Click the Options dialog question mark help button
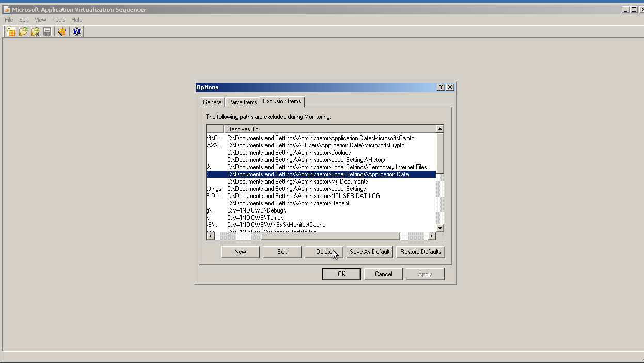The width and height of the screenshot is (644, 363). point(441,87)
